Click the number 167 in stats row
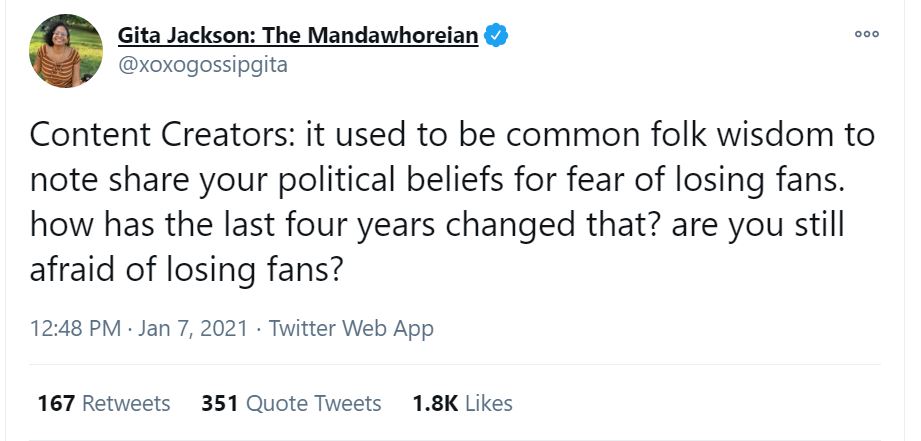 click(56, 404)
